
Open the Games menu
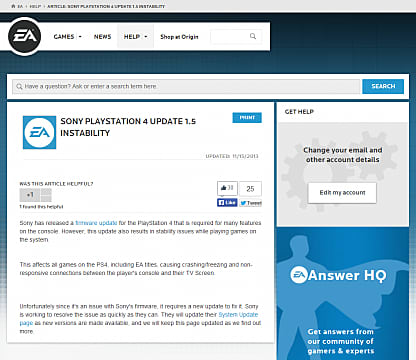pyautogui.click(x=64, y=37)
